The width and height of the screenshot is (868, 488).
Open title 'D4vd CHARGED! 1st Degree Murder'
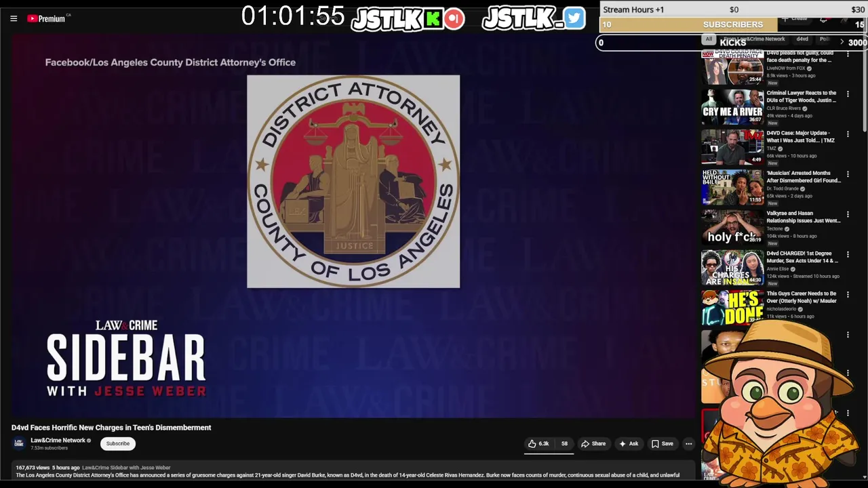tap(803, 257)
